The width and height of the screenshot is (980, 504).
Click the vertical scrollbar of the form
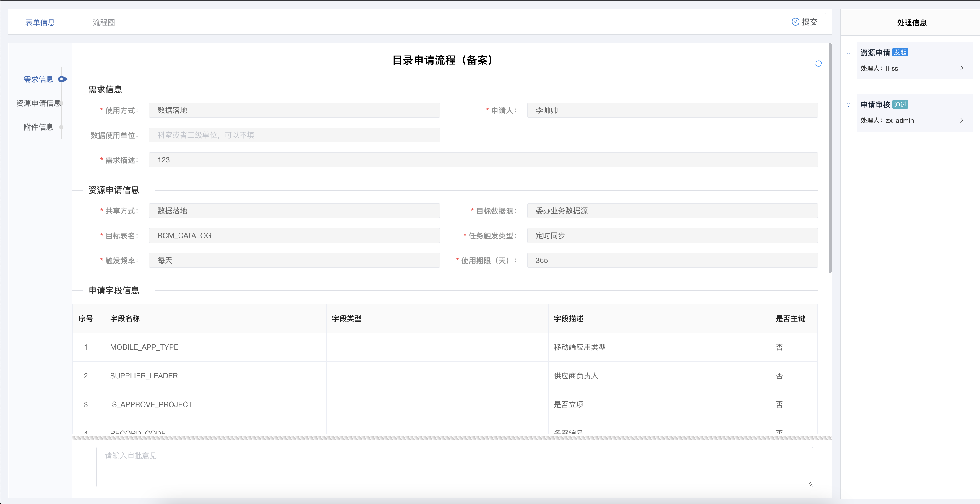pos(830,158)
